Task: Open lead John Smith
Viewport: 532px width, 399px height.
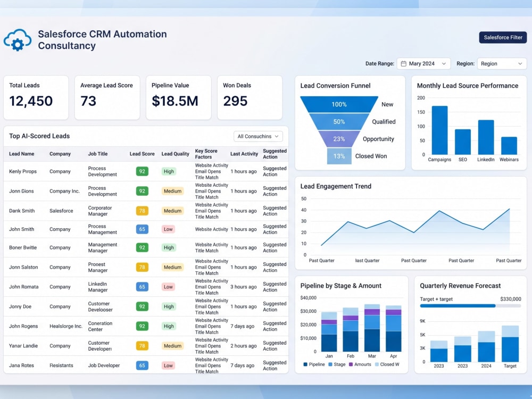Action: coord(21,229)
